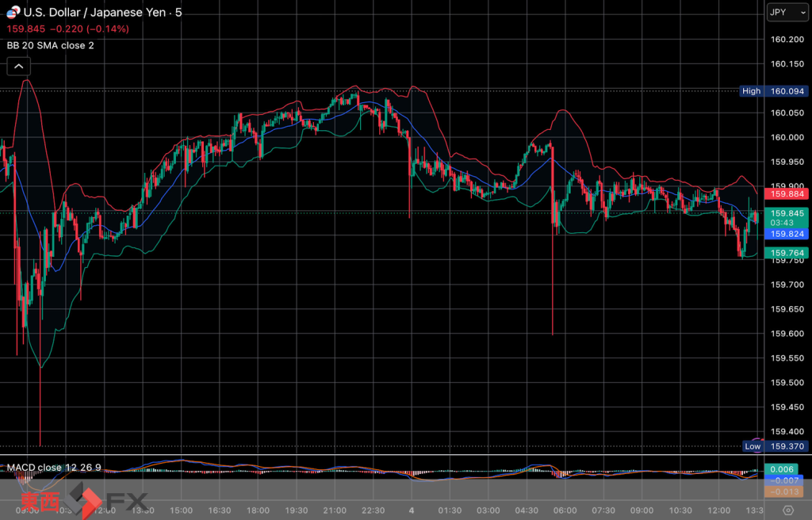The image size is (812, 520).
Task: Click the 159.700 price axis label
Action: click(x=787, y=285)
